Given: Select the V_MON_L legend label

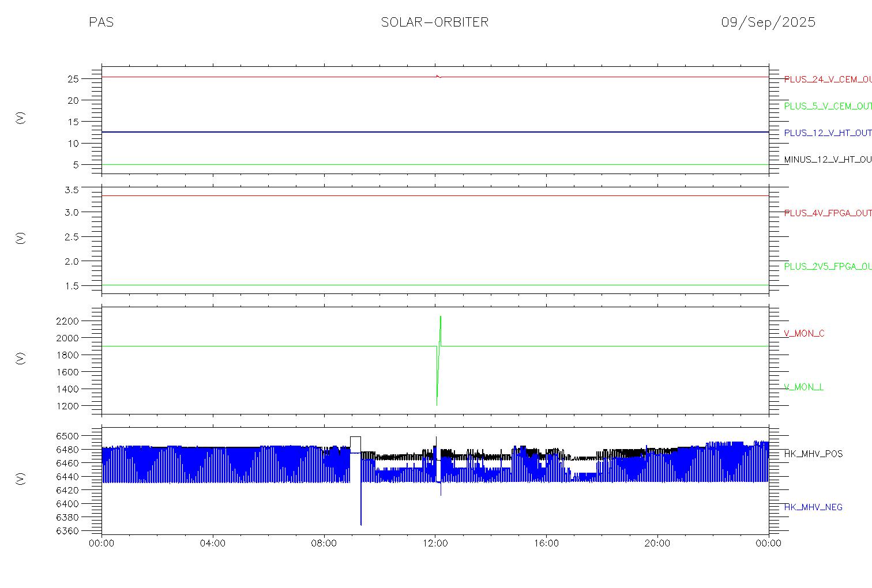Looking at the screenshot, I should pyautogui.click(x=803, y=387).
